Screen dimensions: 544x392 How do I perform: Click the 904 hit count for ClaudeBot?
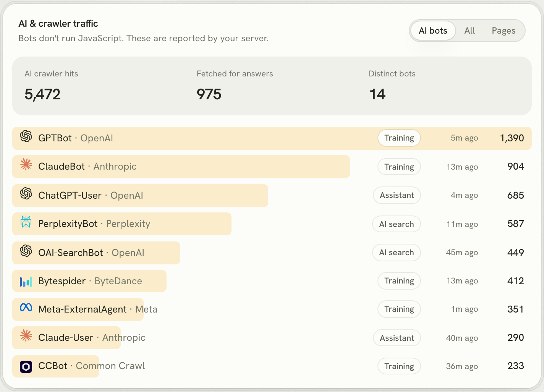pyautogui.click(x=516, y=166)
